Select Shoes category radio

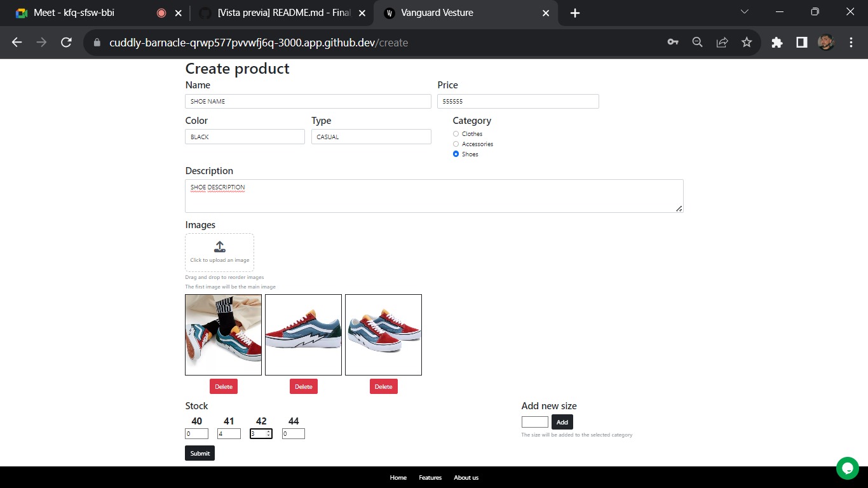tap(456, 154)
